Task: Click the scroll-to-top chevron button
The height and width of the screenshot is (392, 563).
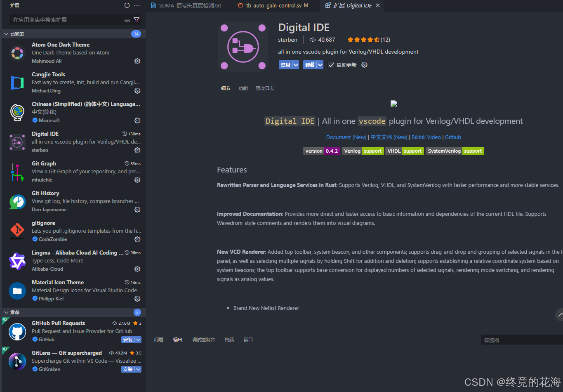Action: [559, 315]
